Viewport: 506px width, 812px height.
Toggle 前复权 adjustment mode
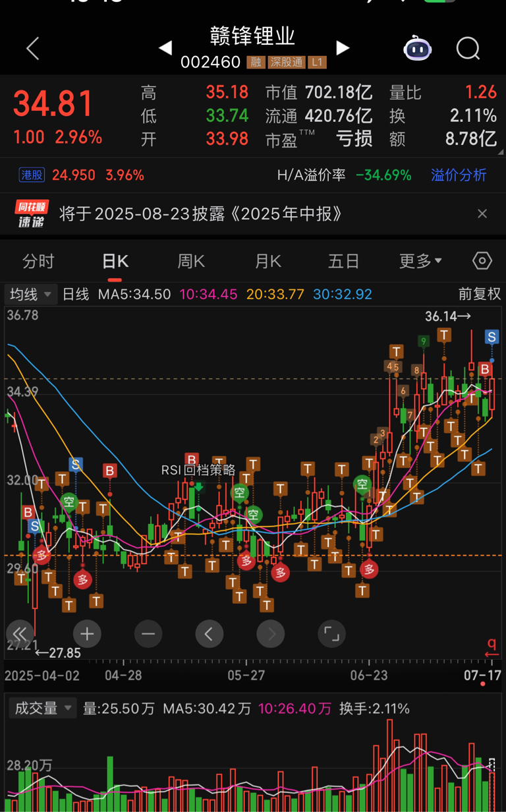pos(480,294)
